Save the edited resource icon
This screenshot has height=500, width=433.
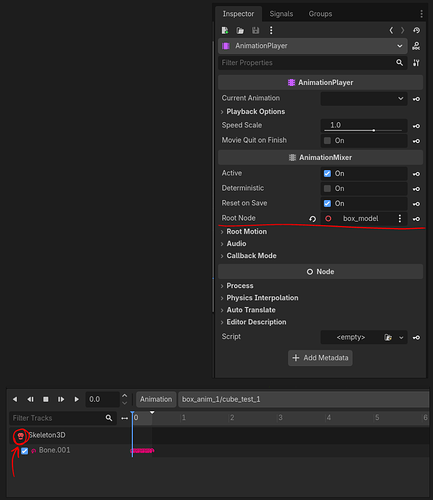point(255,31)
